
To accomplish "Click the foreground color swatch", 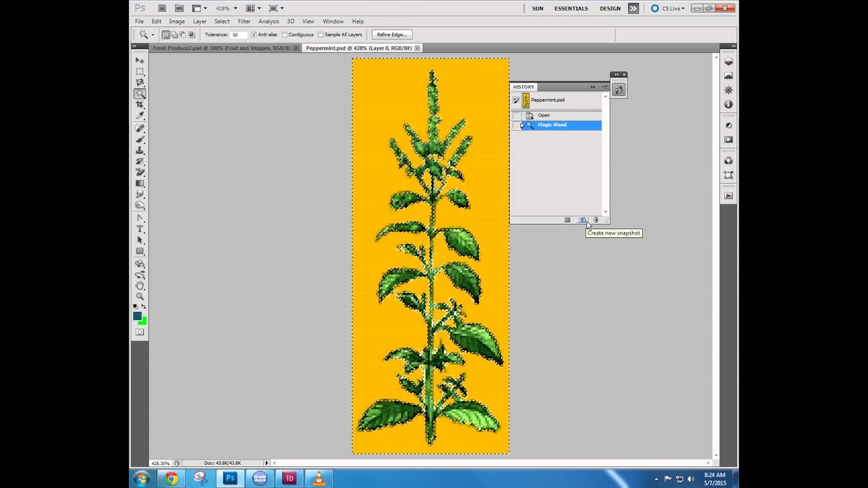I will click(138, 316).
